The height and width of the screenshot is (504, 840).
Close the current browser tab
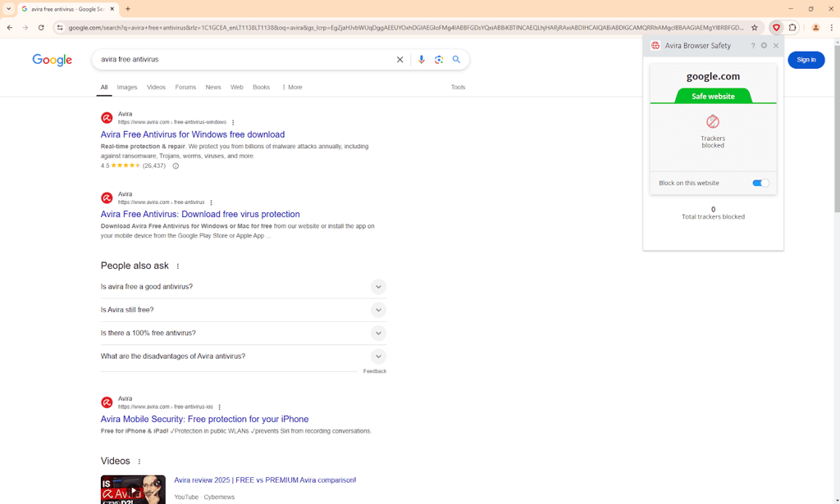112,9
